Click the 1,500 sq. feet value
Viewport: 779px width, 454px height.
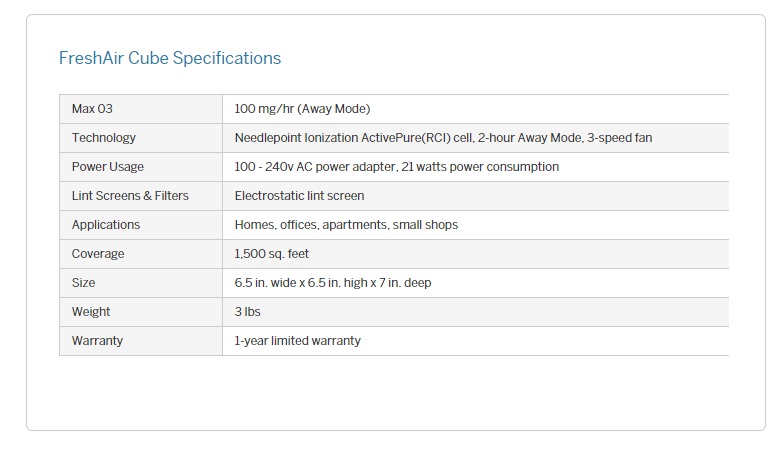pyautogui.click(x=272, y=254)
